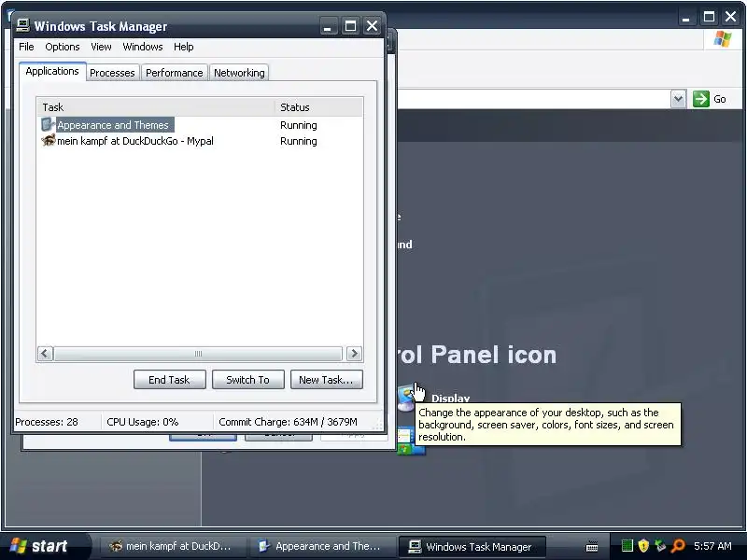Open the View menu
This screenshot has width=747, height=560.
[101, 47]
